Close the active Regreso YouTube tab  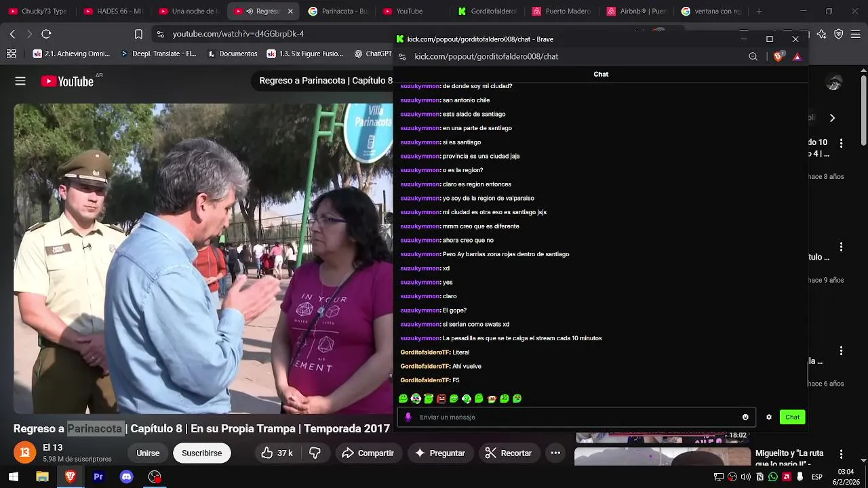point(290,12)
